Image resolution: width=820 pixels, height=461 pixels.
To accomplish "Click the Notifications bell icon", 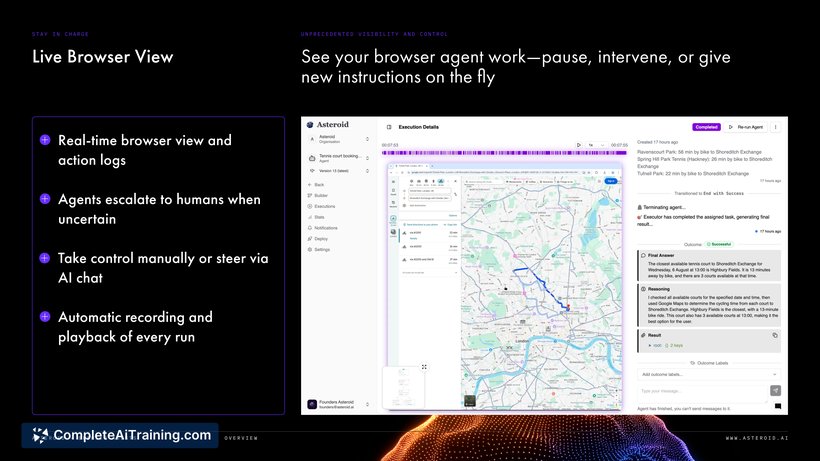I will 310,228.
